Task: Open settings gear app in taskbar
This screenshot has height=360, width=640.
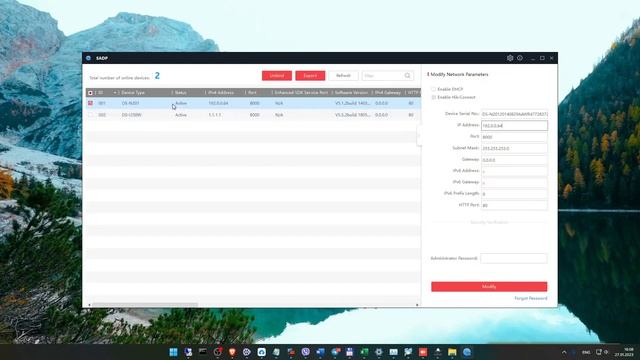Action: click(x=379, y=352)
